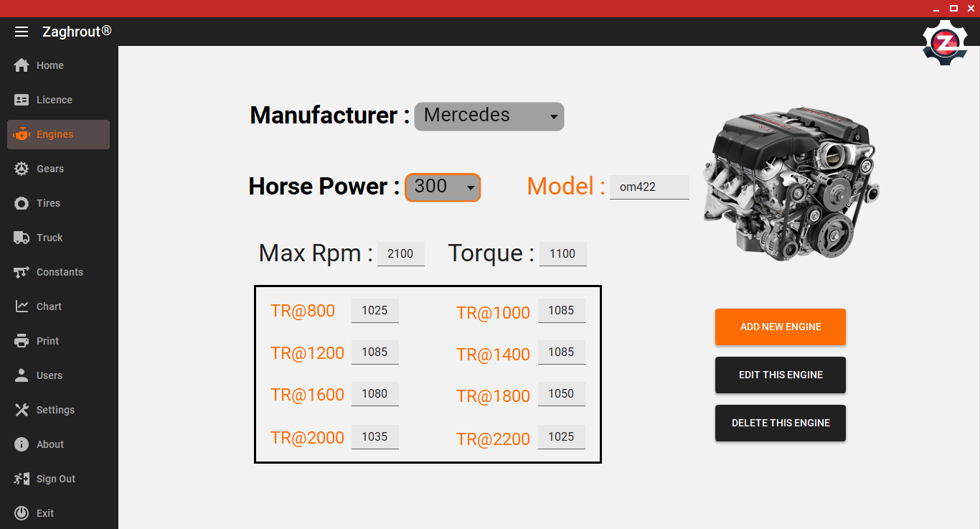This screenshot has width=980, height=529.
Task: Open the Horse Power dropdown showing 300
Action: click(x=443, y=187)
